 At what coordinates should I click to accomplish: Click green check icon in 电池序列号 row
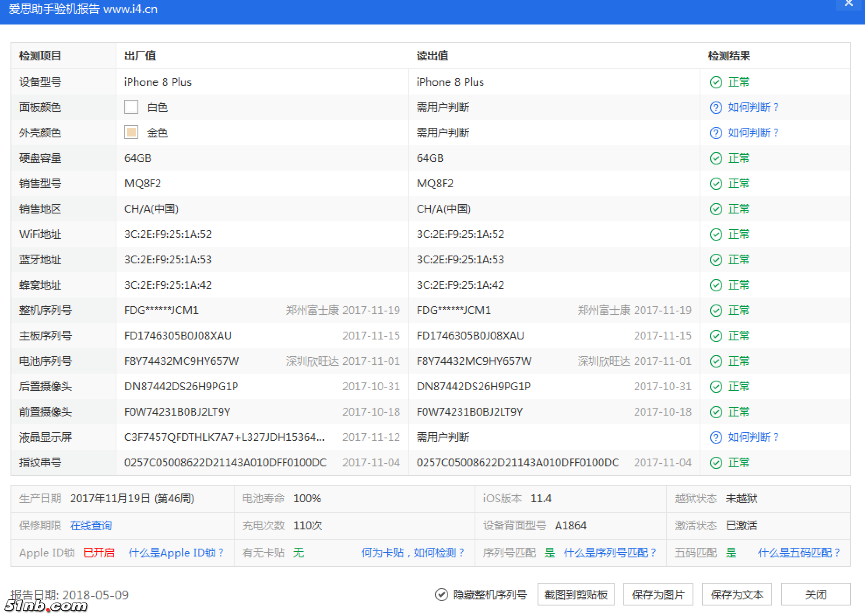click(716, 361)
